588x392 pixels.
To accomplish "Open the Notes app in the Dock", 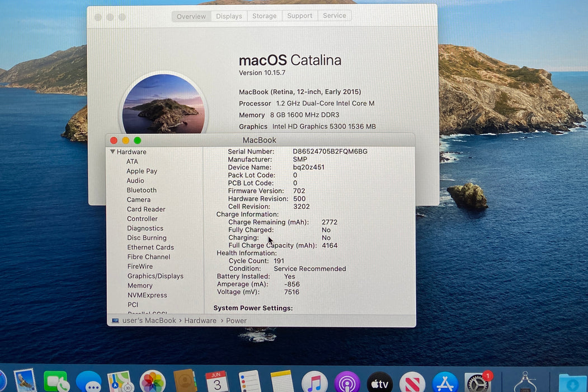I will 282,382.
